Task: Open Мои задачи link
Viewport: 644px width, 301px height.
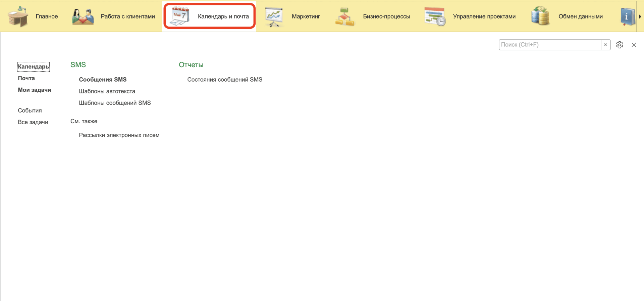Action: (34, 90)
